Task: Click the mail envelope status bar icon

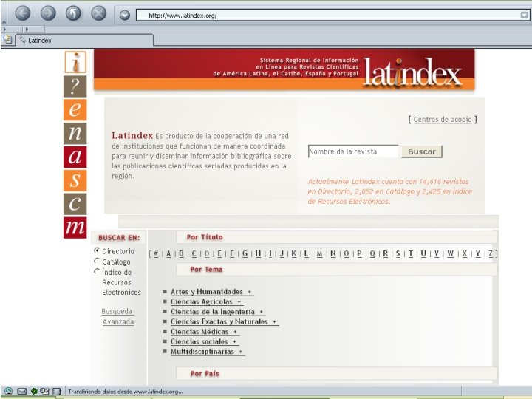Action: [21, 391]
